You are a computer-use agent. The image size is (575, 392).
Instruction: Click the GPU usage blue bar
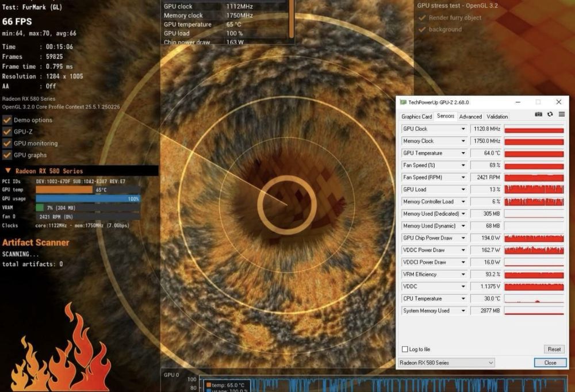[x=88, y=198]
